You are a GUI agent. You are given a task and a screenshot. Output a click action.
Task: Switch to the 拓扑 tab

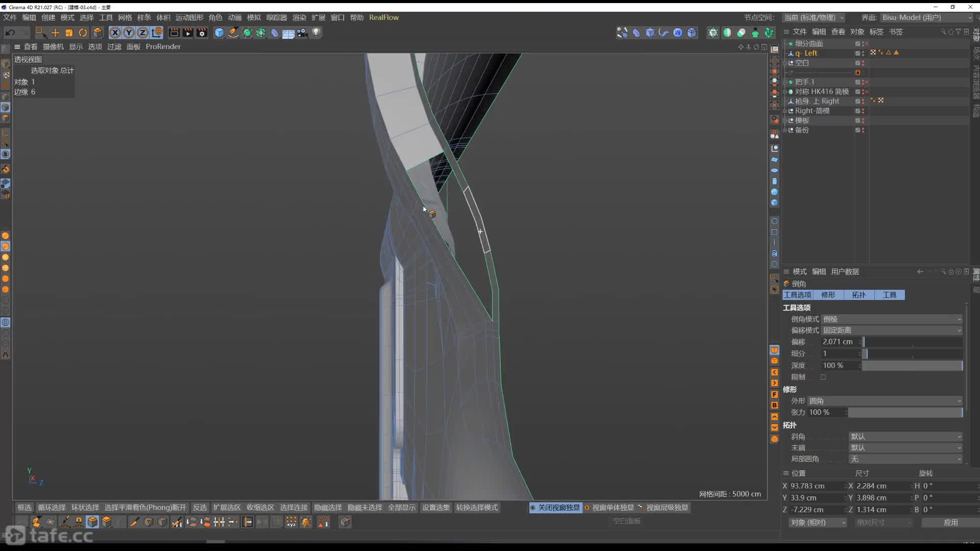tap(859, 295)
